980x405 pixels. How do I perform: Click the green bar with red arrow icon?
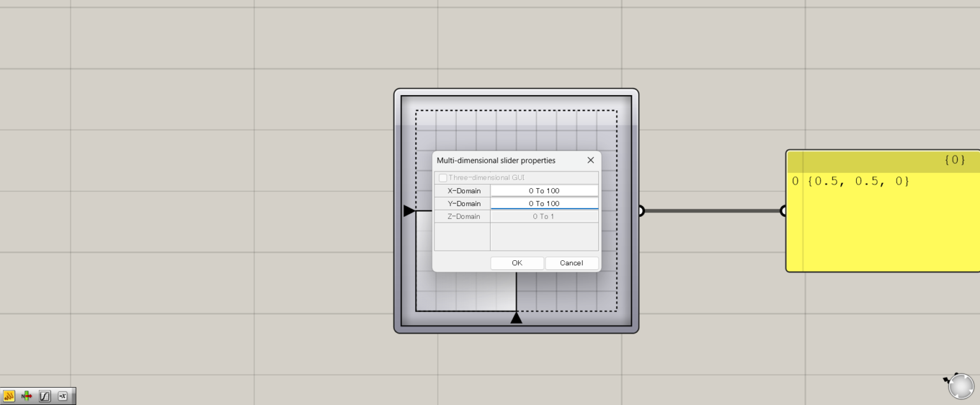coord(27,396)
